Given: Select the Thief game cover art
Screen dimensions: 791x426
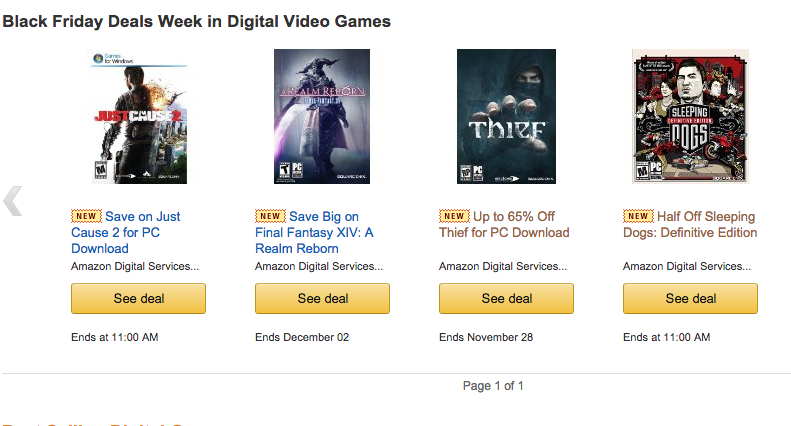Looking at the screenshot, I should (506, 116).
